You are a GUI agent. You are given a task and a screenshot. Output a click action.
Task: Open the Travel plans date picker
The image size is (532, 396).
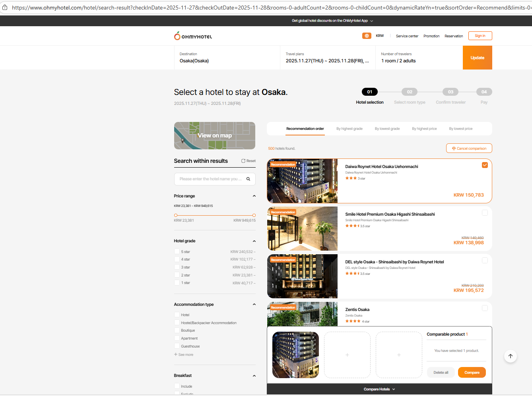328,58
